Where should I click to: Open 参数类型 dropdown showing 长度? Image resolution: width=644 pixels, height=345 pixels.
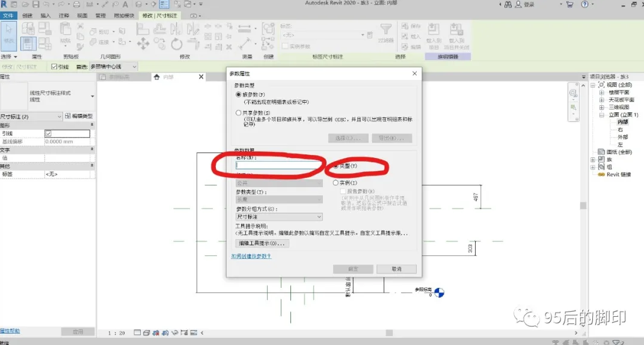pos(279,199)
